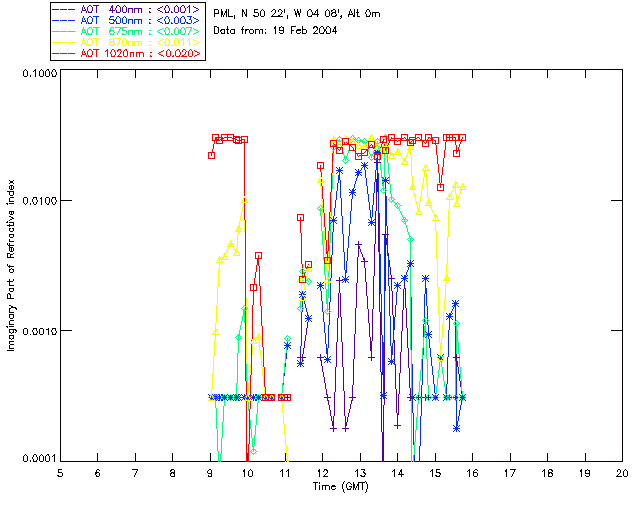The height and width of the screenshot is (512, 640).
Task: Click the AOT 870nm legend entry
Action: (x=128, y=42)
